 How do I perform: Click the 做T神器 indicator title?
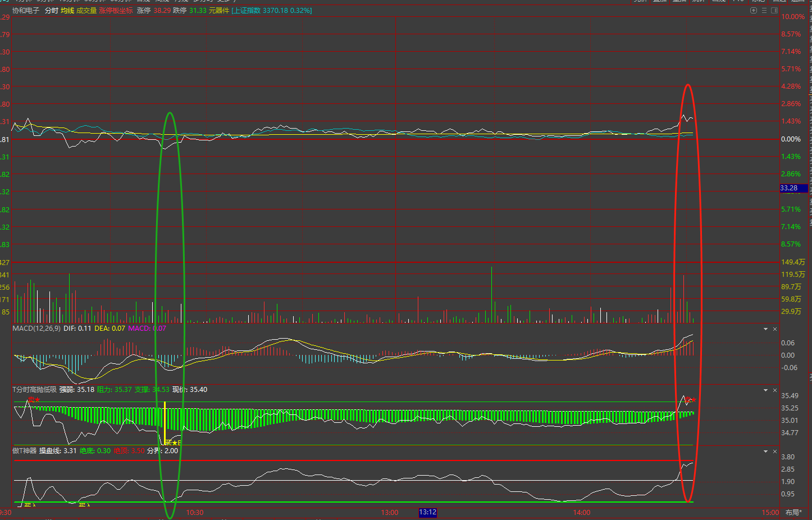[24, 450]
